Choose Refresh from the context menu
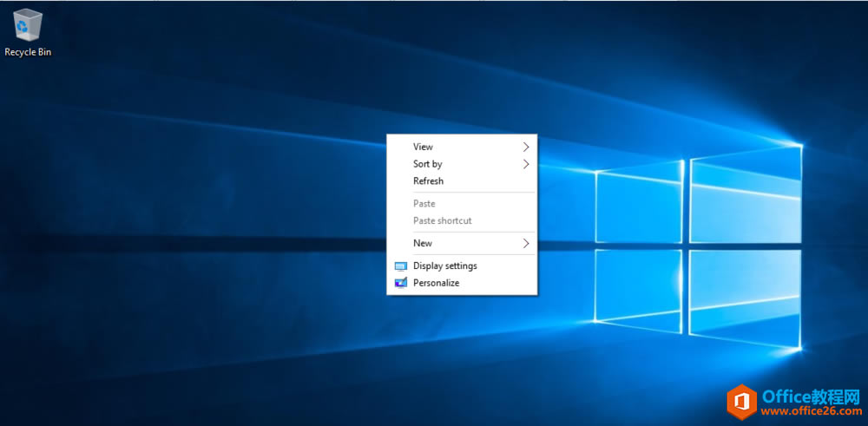Viewport: 868px width, 426px height. coord(462,181)
